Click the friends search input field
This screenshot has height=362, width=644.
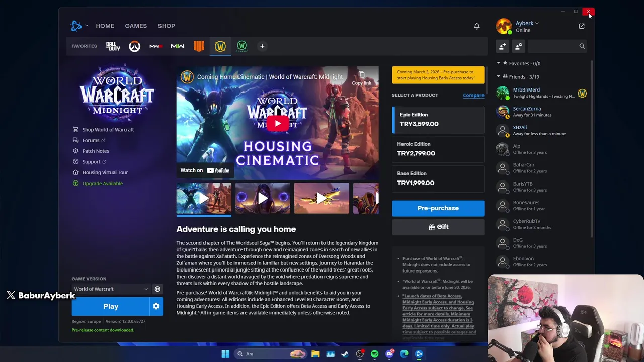pyautogui.click(x=552, y=46)
